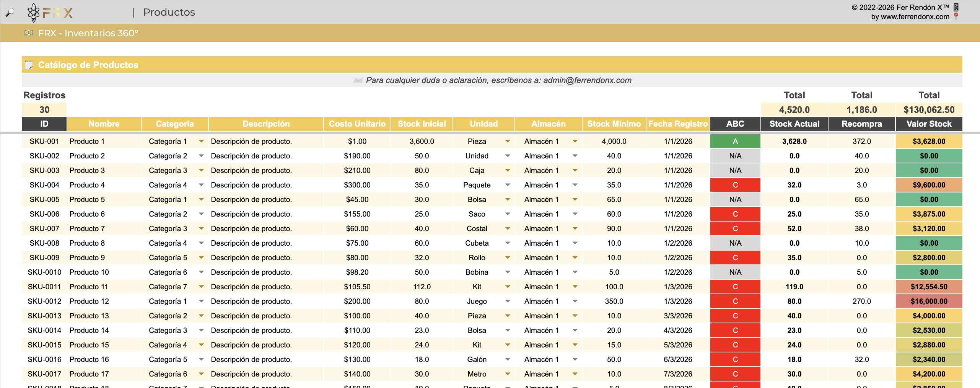980x388 pixels.
Task: Click red ABC cell 'C' for SKU-004
Action: tap(735, 185)
